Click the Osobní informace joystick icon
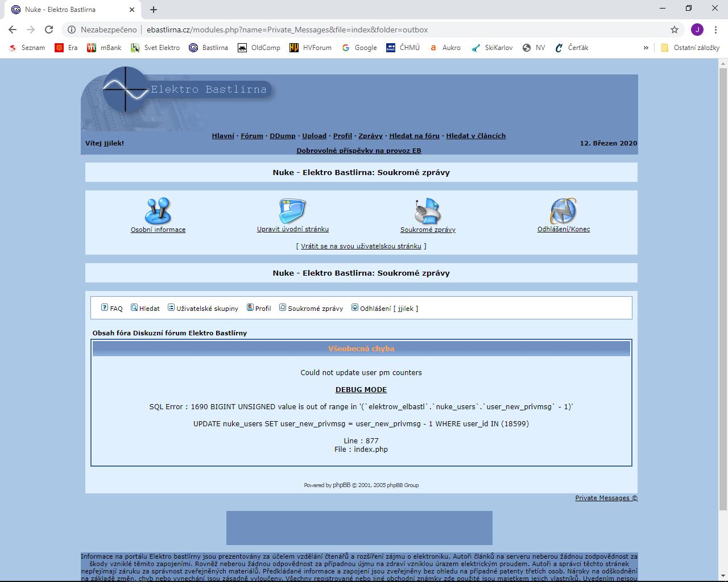This screenshot has width=728, height=582. 158,211
